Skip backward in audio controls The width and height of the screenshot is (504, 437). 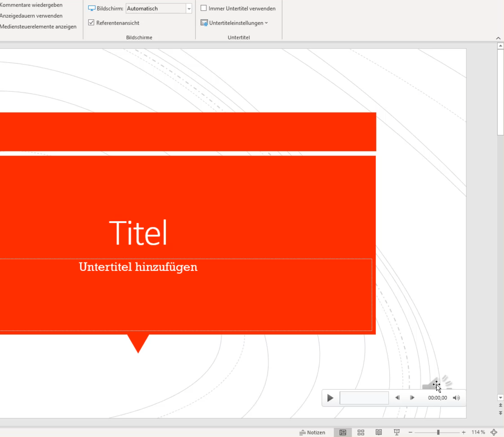397,398
